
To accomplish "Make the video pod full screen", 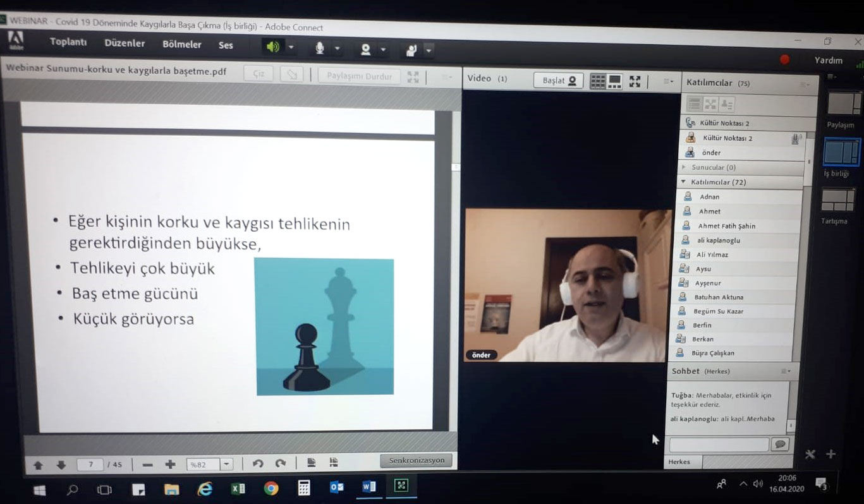I will [x=635, y=81].
